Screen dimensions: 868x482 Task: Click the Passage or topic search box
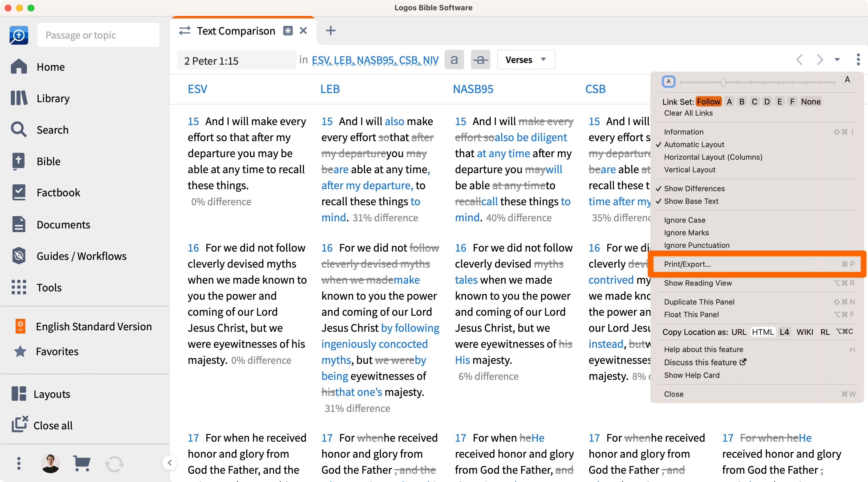[x=98, y=35]
